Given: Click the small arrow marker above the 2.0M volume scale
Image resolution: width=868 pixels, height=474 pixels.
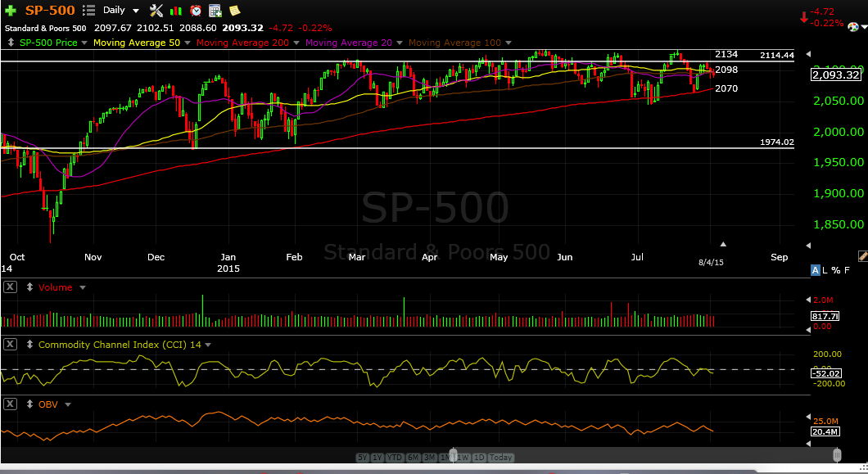Looking at the screenshot, I should point(807,300).
